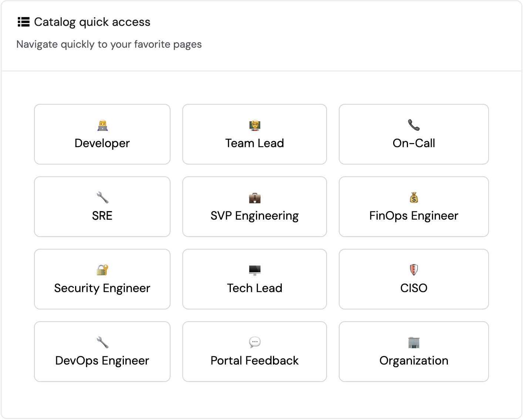Click the CISO shield icon
Image resolution: width=523 pixels, height=420 pixels.
[x=414, y=270]
